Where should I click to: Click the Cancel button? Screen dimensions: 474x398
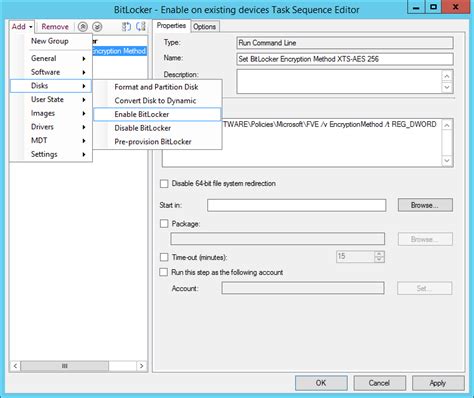point(379,383)
